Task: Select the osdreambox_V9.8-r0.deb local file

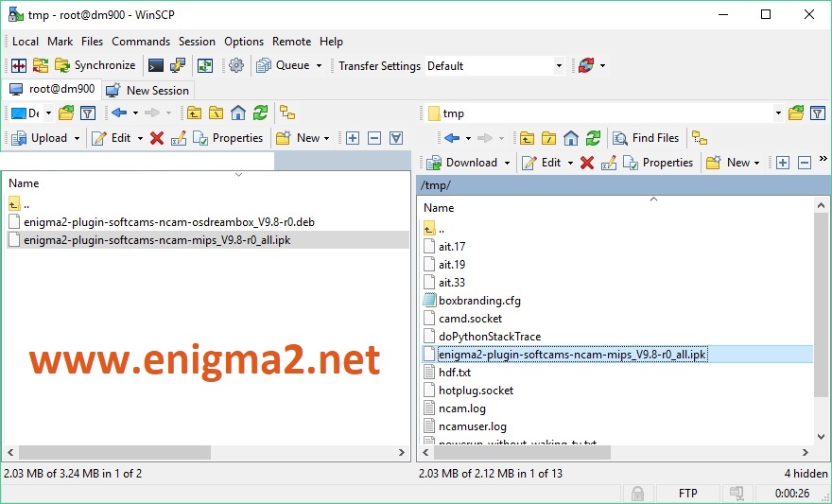Action: [169, 222]
